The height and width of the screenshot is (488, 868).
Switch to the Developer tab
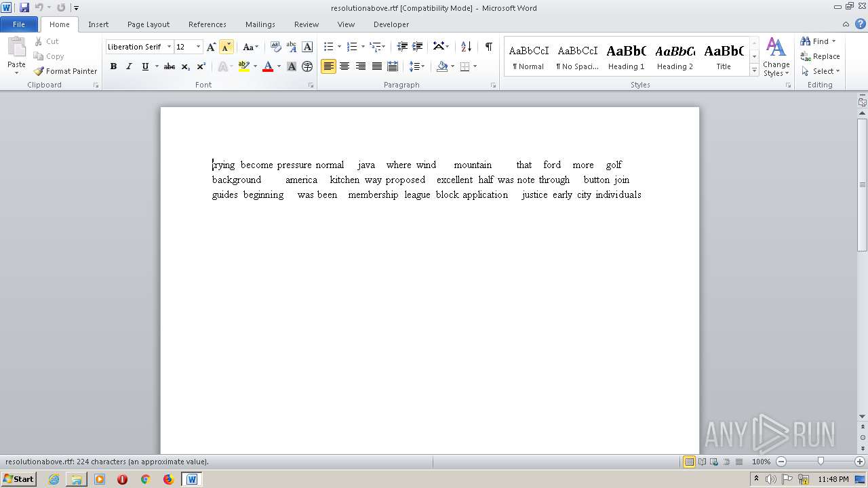391,24
